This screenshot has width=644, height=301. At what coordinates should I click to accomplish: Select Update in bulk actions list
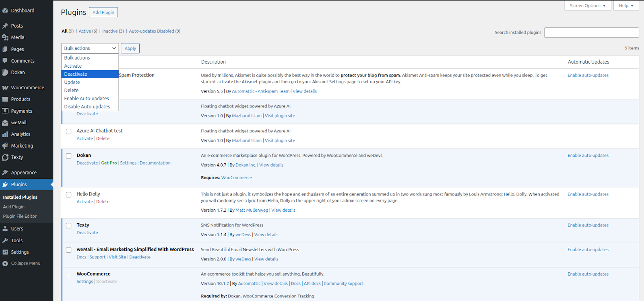(90, 82)
